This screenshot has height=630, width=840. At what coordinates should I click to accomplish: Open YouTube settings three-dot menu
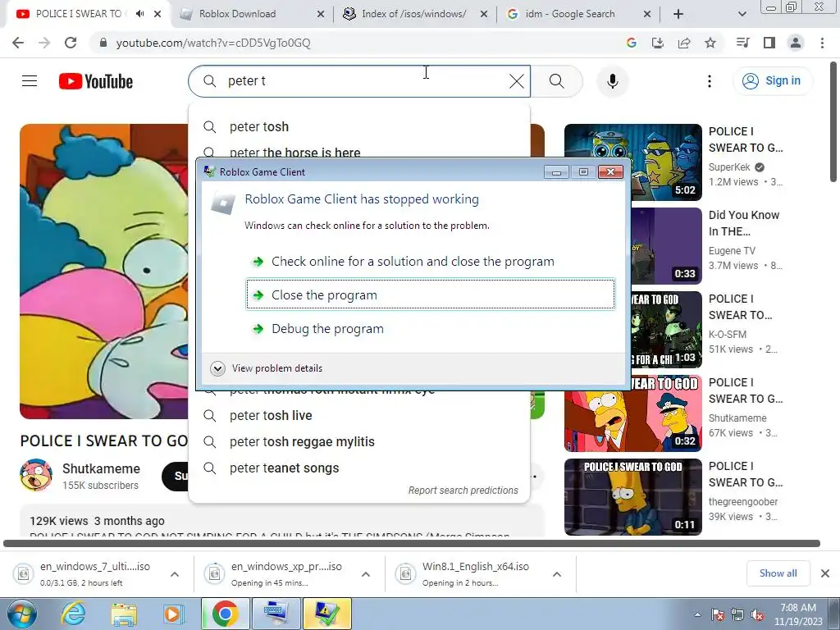click(710, 81)
